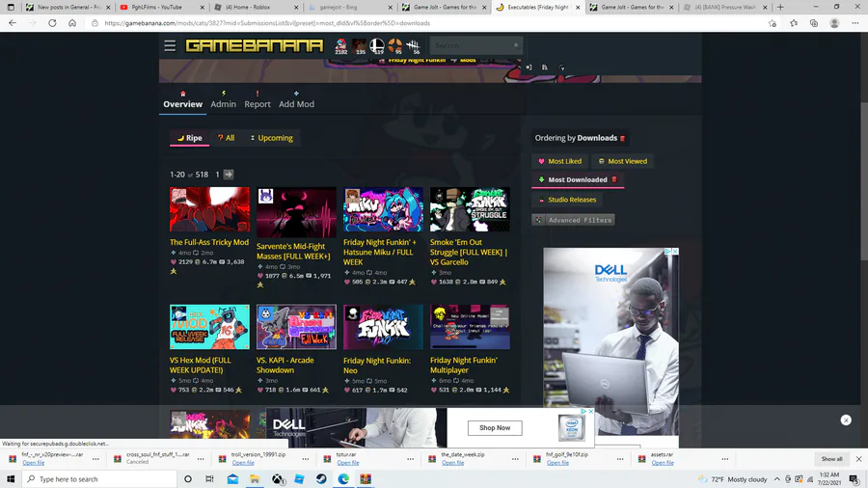This screenshot has height=488, width=868.
Task: Open Steam from the taskbar
Action: [x=321, y=479]
